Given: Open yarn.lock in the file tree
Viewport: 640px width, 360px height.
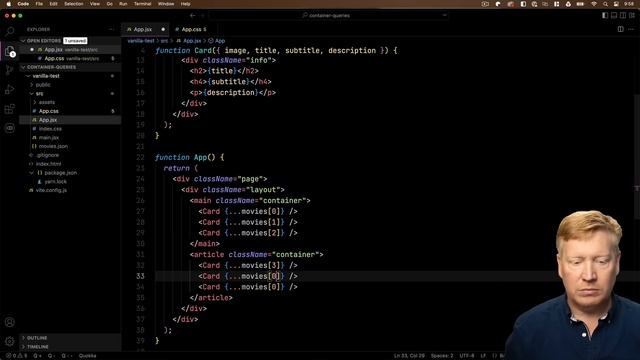Looking at the screenshot, I should coord(56,182).
